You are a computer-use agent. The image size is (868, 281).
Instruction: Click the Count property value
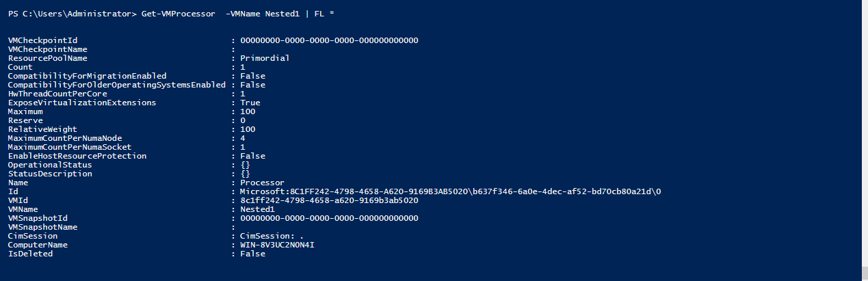click(x=243, y=67)
